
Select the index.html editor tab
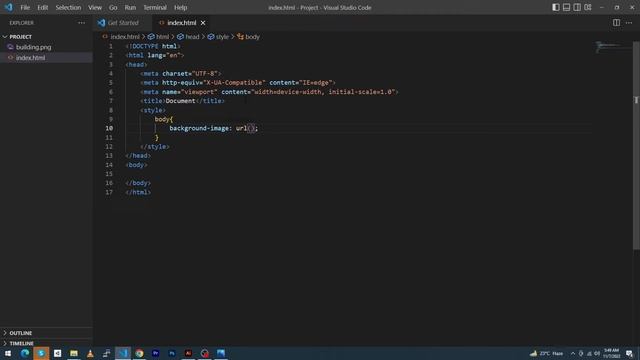coord(182,23)
